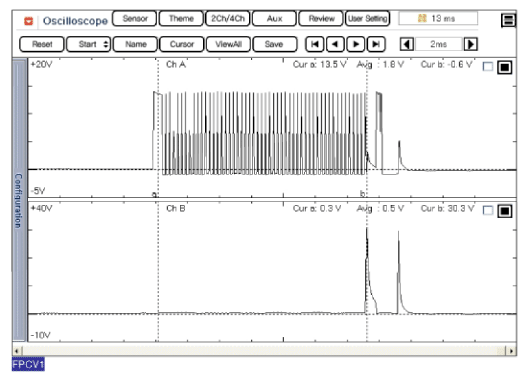
Task: Toggle the Cursor button
Action: pyautogui.click(x=182, y=44)
